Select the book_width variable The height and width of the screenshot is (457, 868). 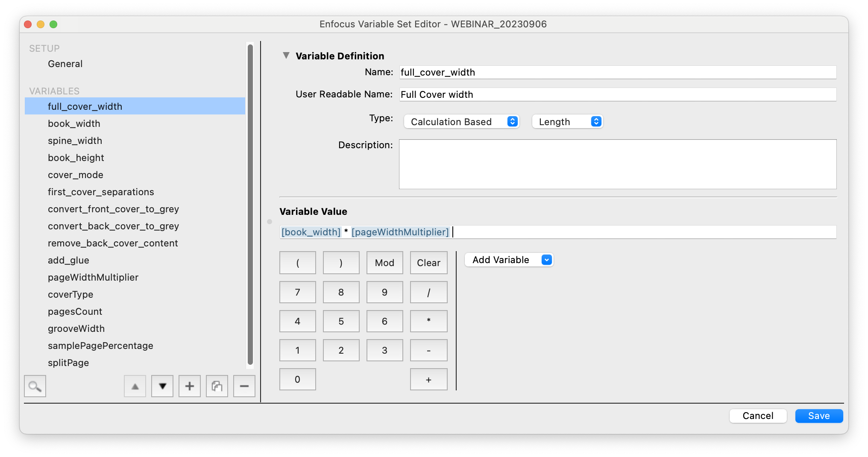point(135,123)
